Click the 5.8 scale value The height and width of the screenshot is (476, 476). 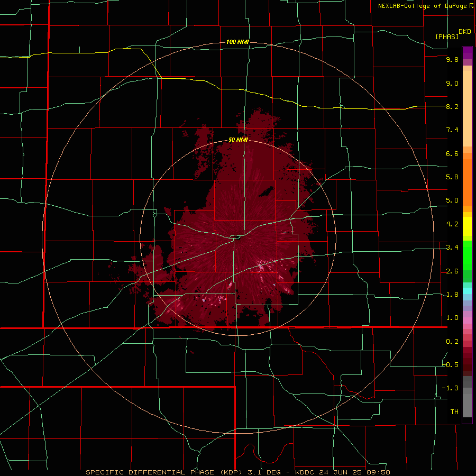452,177
